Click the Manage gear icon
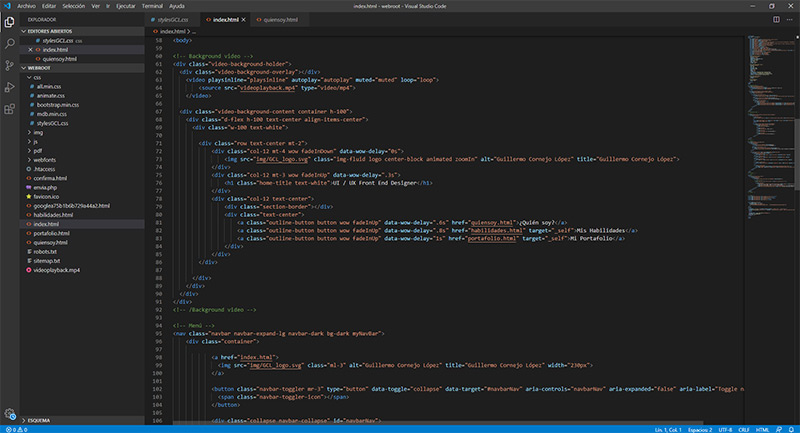 8,412
